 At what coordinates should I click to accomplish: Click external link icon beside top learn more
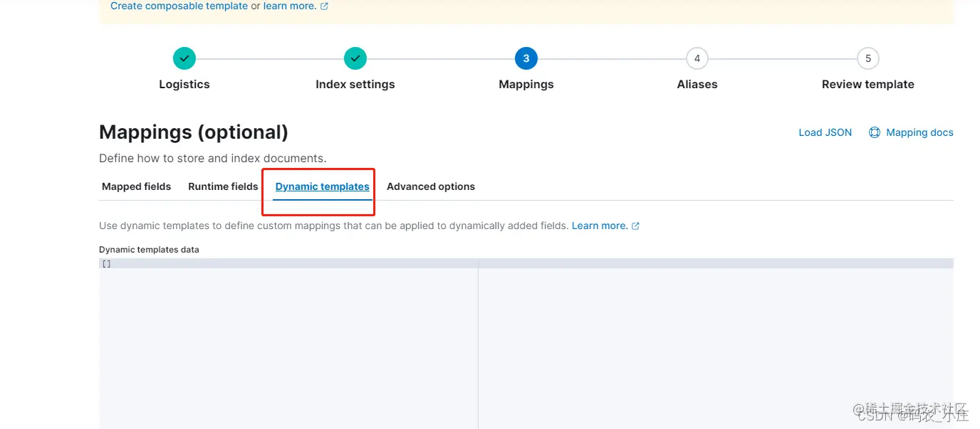[x=325, y=6]
